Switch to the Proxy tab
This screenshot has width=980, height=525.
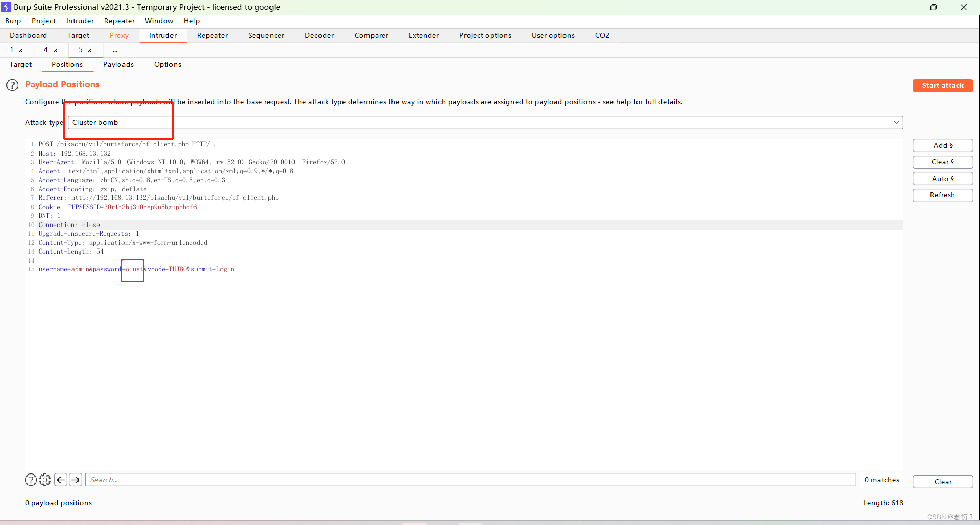point(119,35)
